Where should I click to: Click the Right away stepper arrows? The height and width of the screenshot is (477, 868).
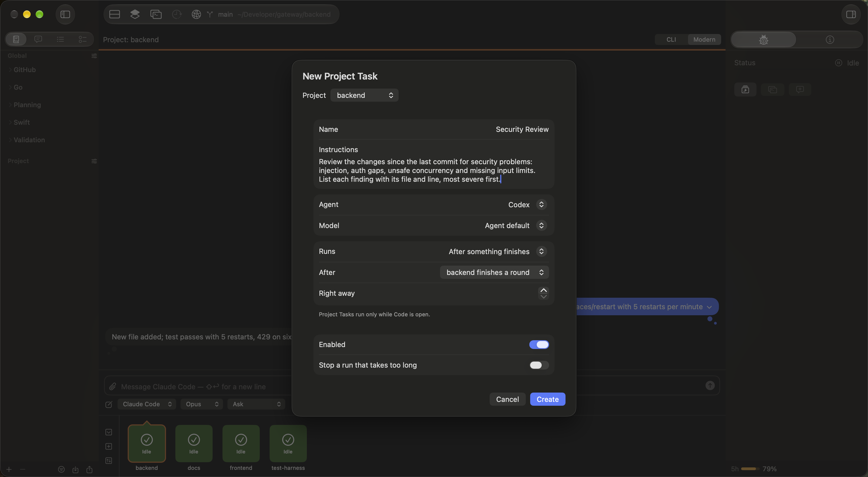pyautogui.click(x=543, y=293)
